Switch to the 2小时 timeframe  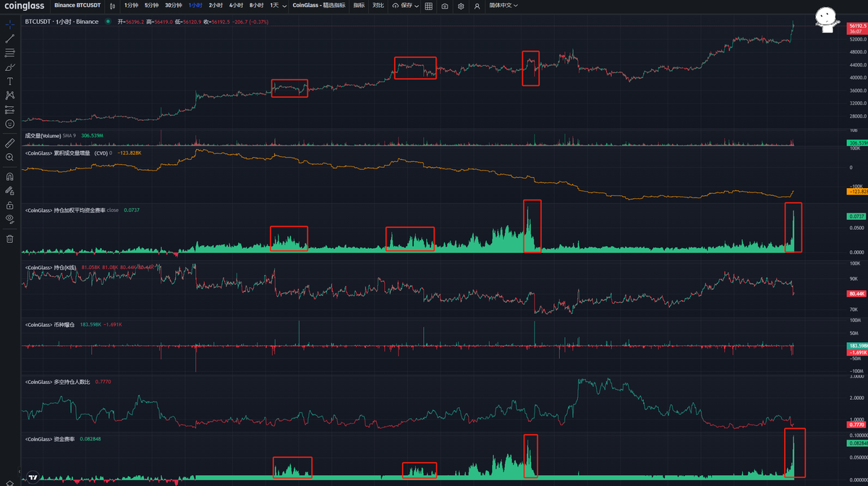click(216, 6)
